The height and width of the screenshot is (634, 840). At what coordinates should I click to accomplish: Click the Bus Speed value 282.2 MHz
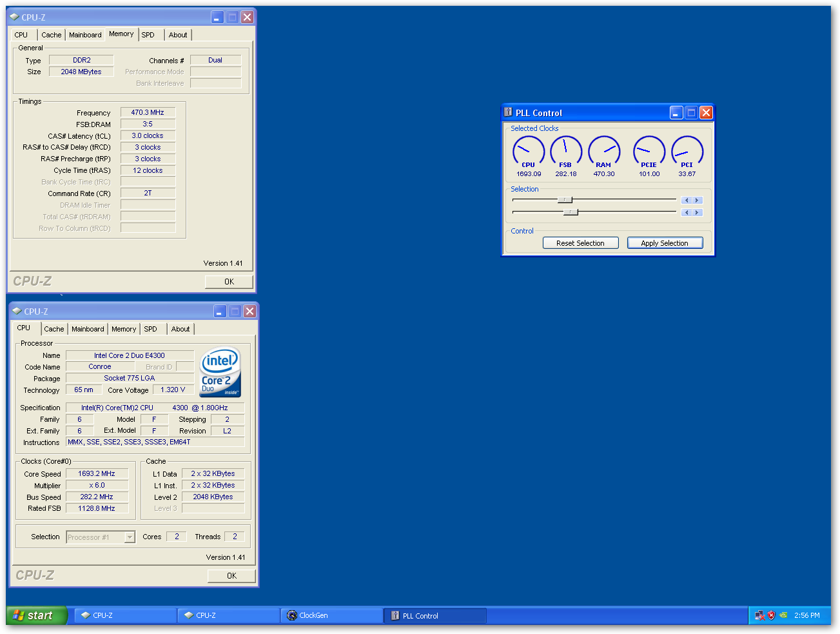click(97, 497)
